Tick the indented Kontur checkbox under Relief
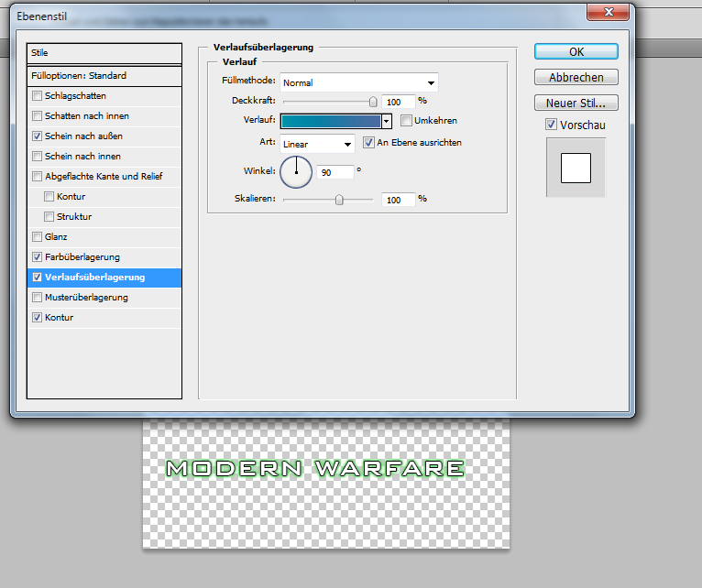 49,196
